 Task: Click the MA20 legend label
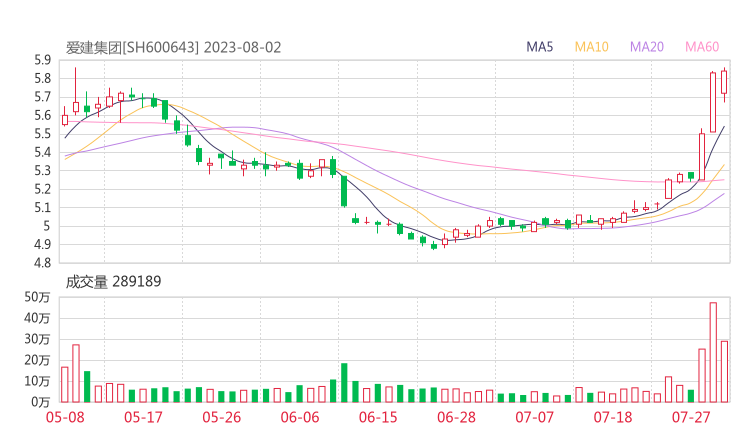[x=647, y=47]
